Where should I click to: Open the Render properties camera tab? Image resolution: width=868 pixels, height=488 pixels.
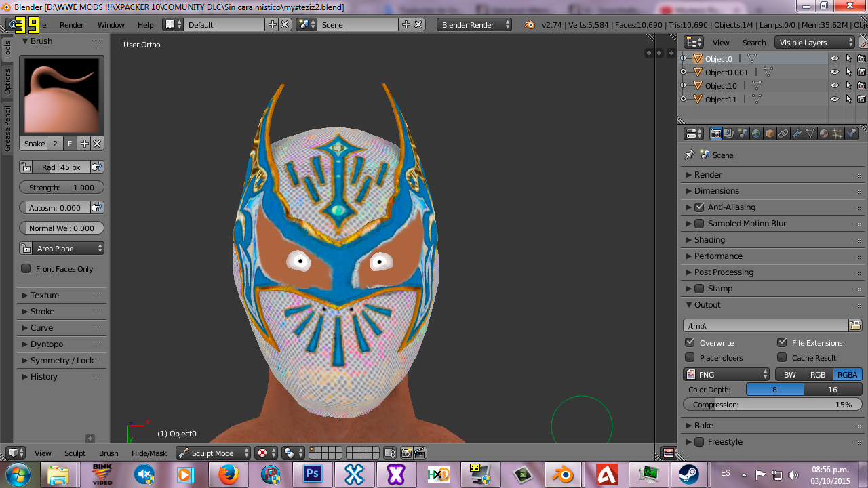coord(715,134)
